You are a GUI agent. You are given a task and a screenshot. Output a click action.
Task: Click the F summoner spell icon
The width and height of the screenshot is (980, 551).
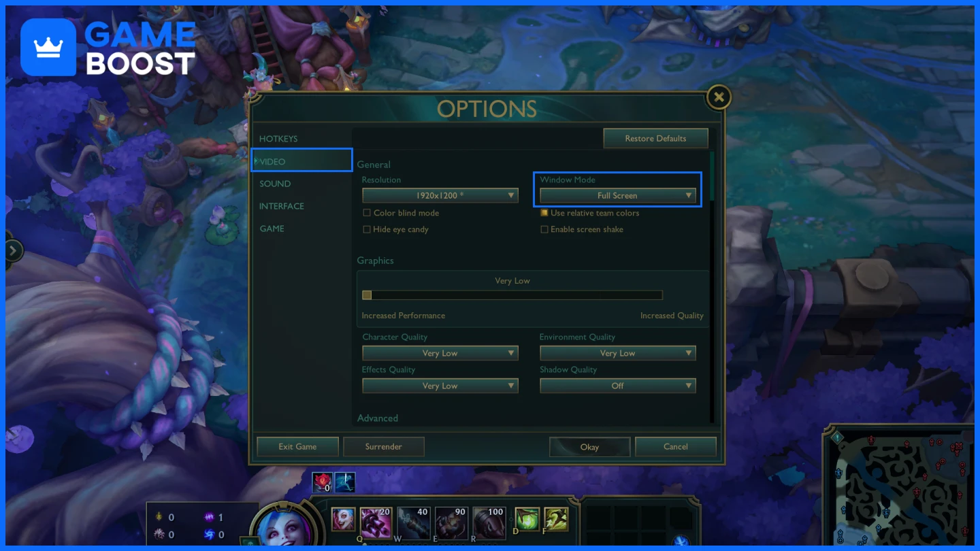click(x=556, y=520)
